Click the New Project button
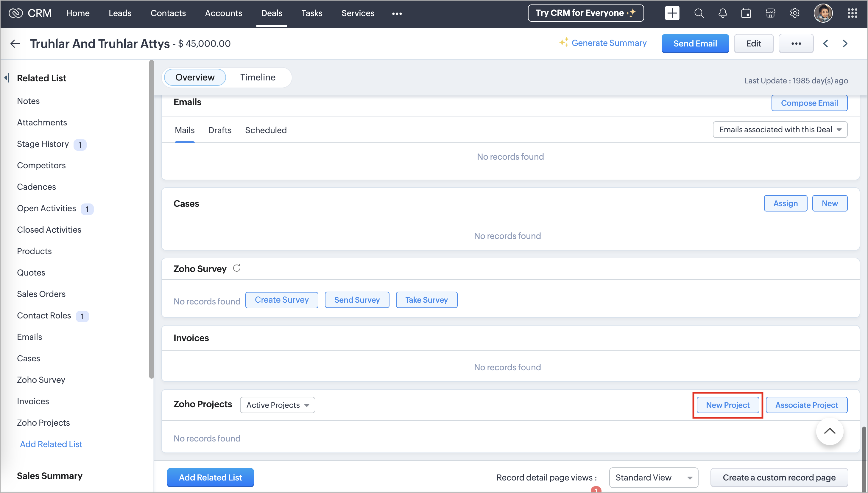Image resolution: width=868 pixels, height=493 pixels. pyautogui.click(x=727, y=405)
